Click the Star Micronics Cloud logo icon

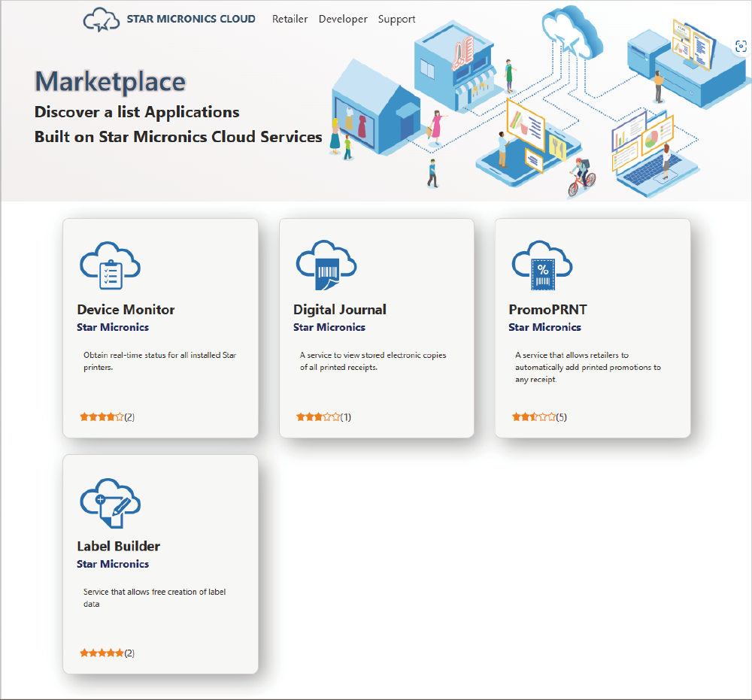click(x=102, y=20)
